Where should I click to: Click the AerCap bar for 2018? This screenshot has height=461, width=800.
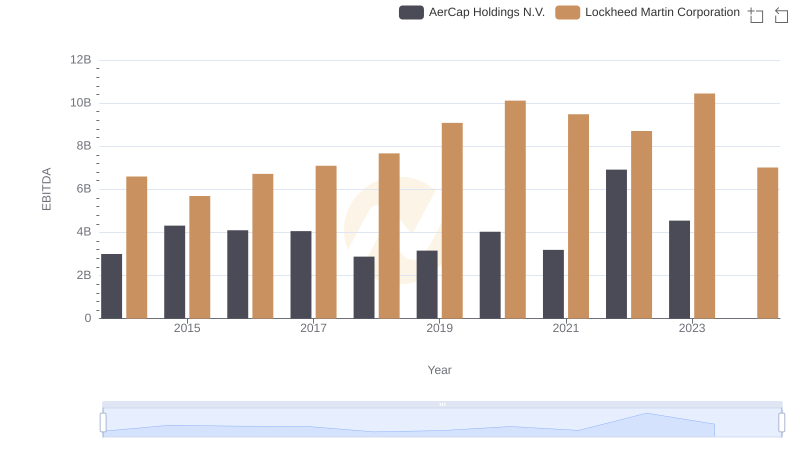click(364, 288)
